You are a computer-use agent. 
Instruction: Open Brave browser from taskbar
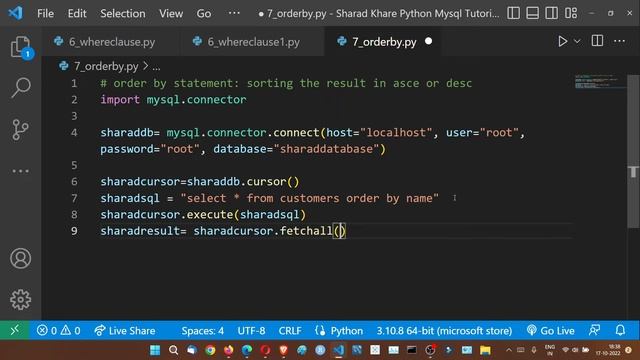coord(284,350)
